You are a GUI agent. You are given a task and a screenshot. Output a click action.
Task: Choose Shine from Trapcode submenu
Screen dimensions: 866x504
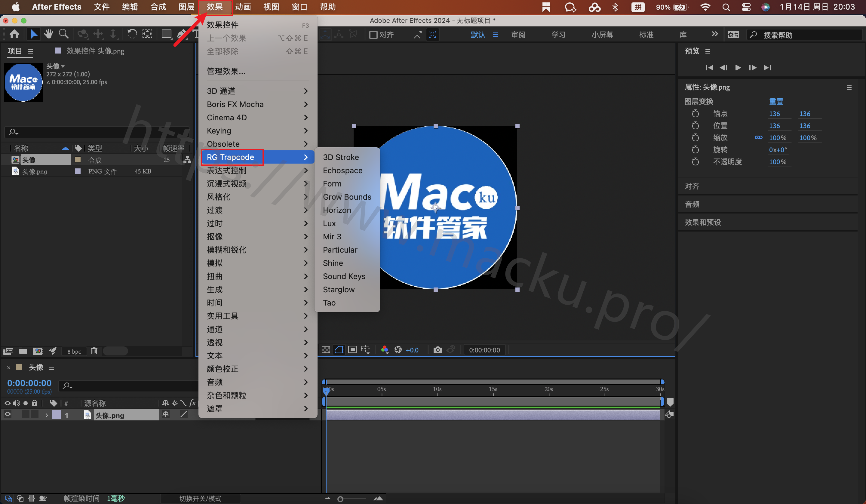click(347, 263)
